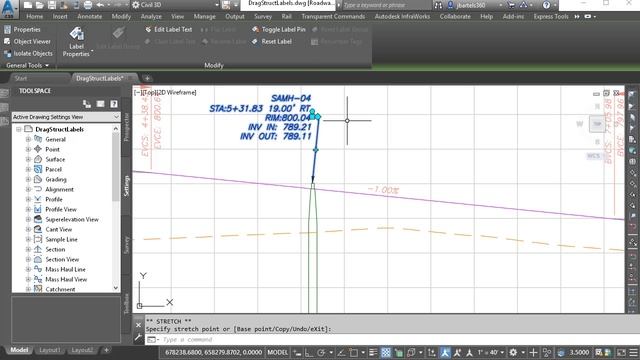Screen dimensions: 640x360
Task: Toggle polar tracking in status bar
Action: pos(321,353)
